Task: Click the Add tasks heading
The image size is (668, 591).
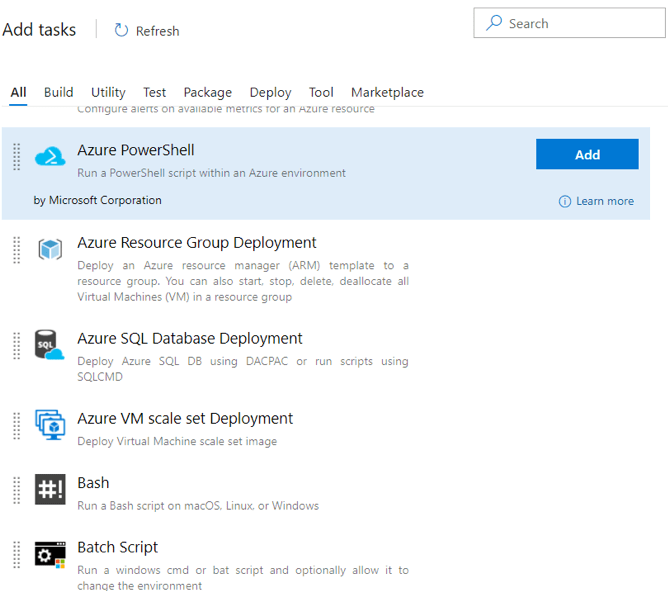Action: (39, 30)
